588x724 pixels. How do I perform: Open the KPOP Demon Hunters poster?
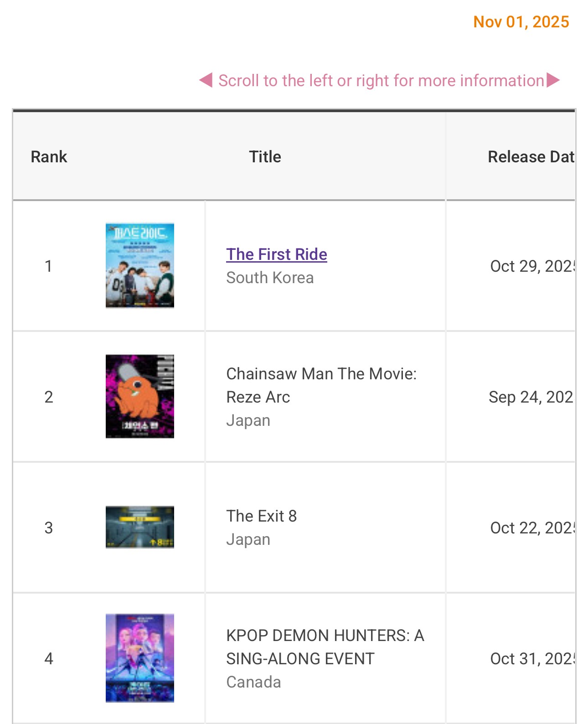(140, 658)
